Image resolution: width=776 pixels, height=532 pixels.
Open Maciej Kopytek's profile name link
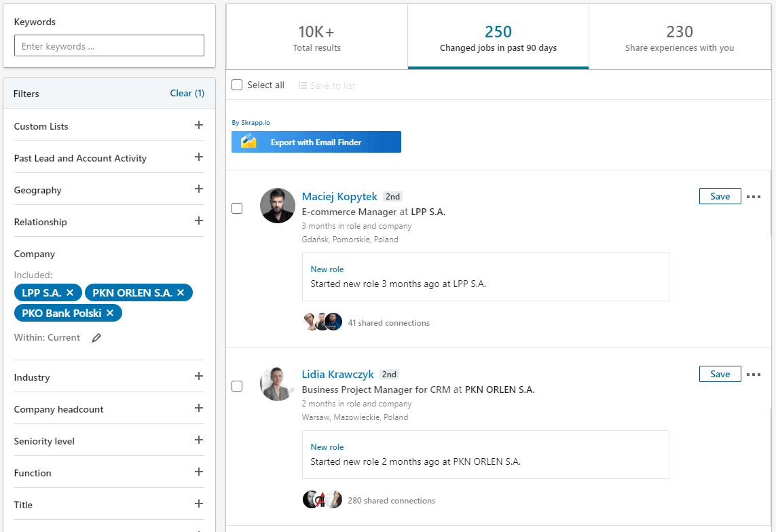coord(339,196)
